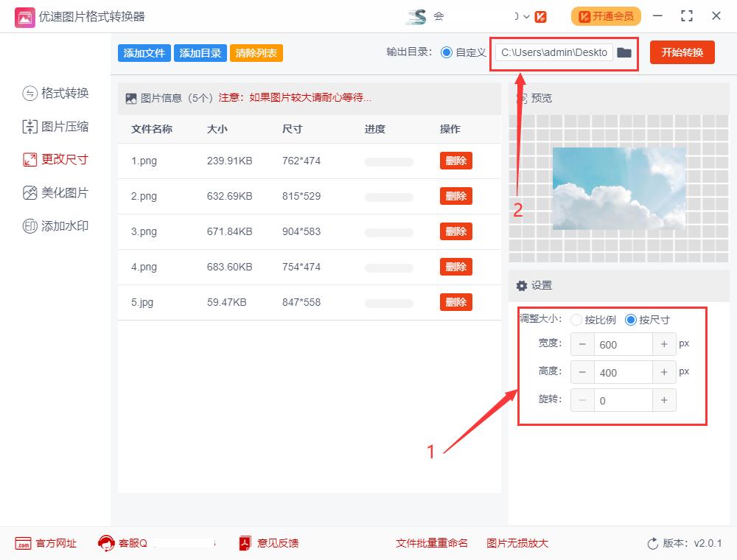Click the refresh icon next to 版本 v2.0.1
The width and height of the screenshot is (737, 560).
point(652,543)
